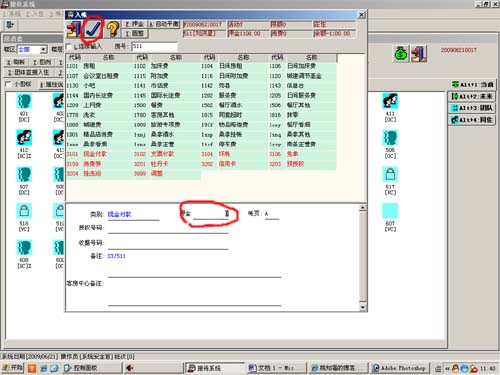500x375 pixels.
Task: Click the page field containing A
Action: click(x=272, y=214)
